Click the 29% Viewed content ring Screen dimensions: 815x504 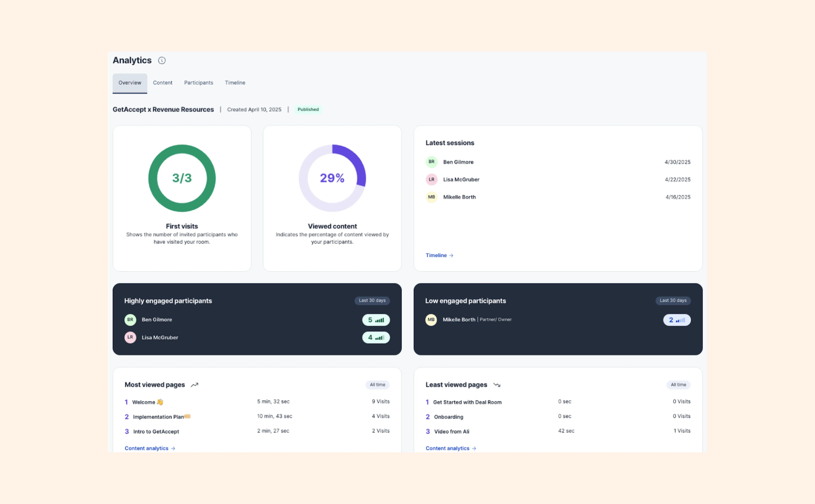click(x=333, y=178)
